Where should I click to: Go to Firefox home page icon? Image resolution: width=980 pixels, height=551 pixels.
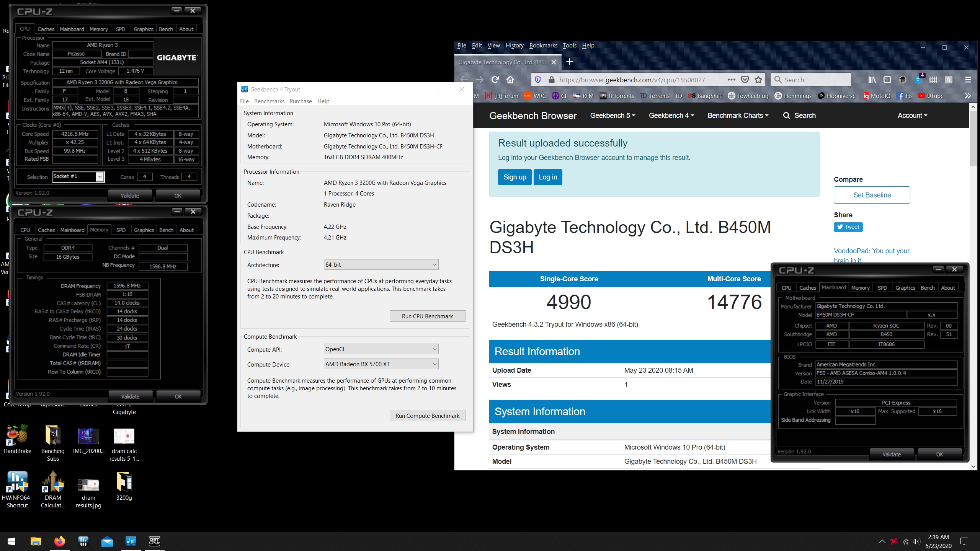click(x=510, y=80)
